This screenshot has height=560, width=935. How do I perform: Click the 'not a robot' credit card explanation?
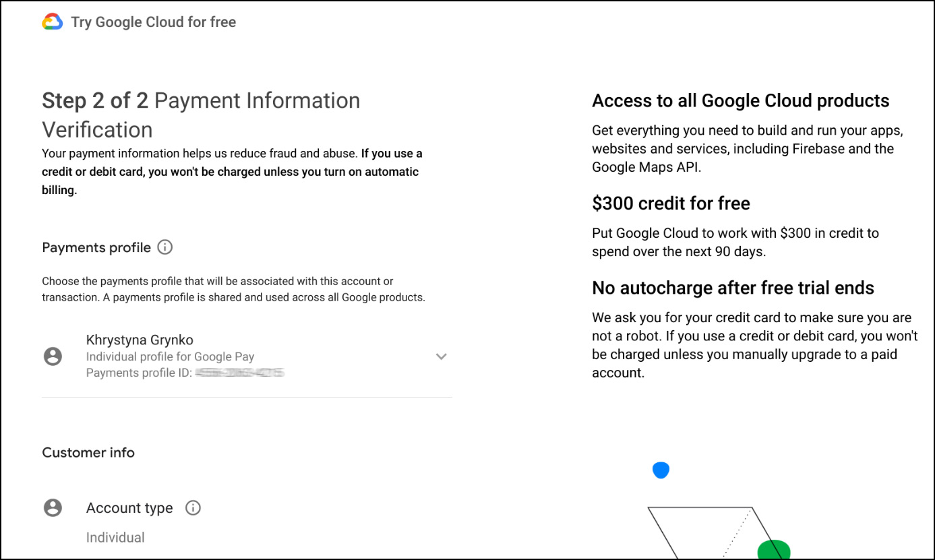(755, 345)
